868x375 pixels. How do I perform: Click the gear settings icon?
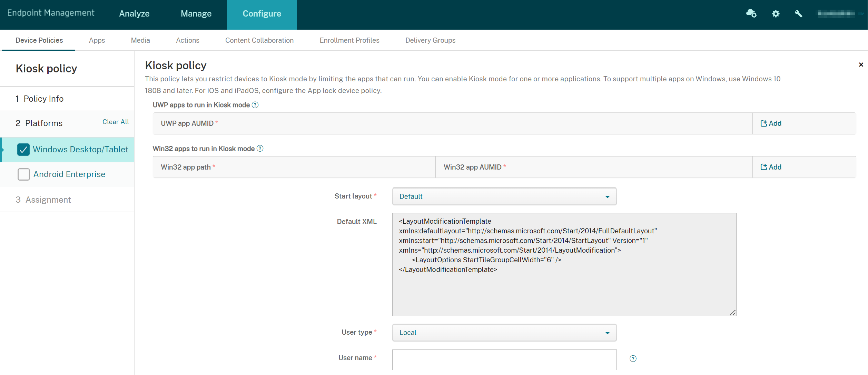776,14
